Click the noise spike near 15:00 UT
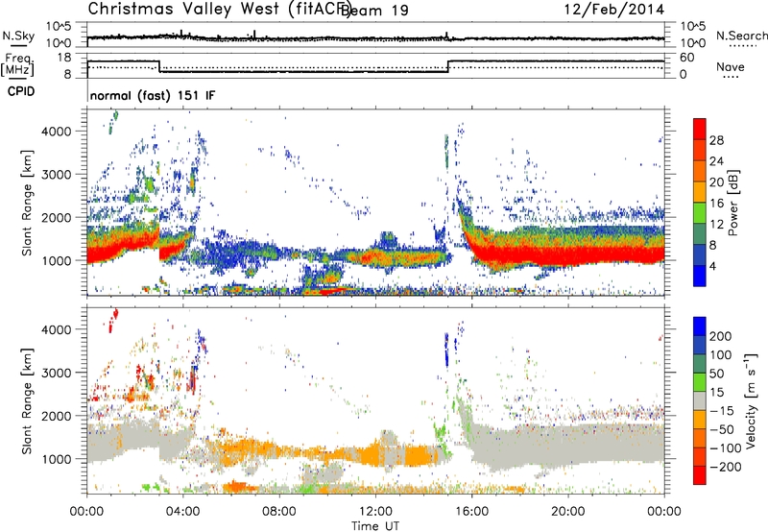 446,36
